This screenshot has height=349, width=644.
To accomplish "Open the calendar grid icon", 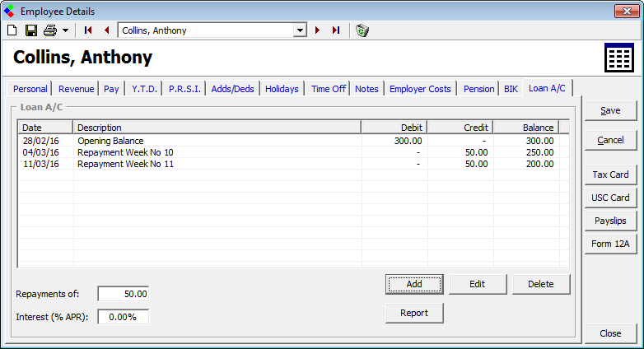I will click(618, 58).
